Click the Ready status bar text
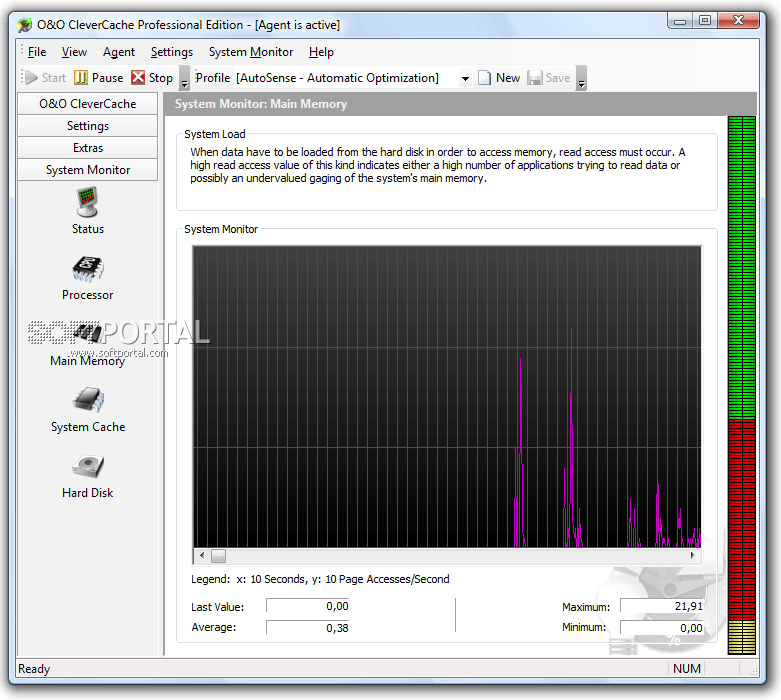 [x=34, y=669]
